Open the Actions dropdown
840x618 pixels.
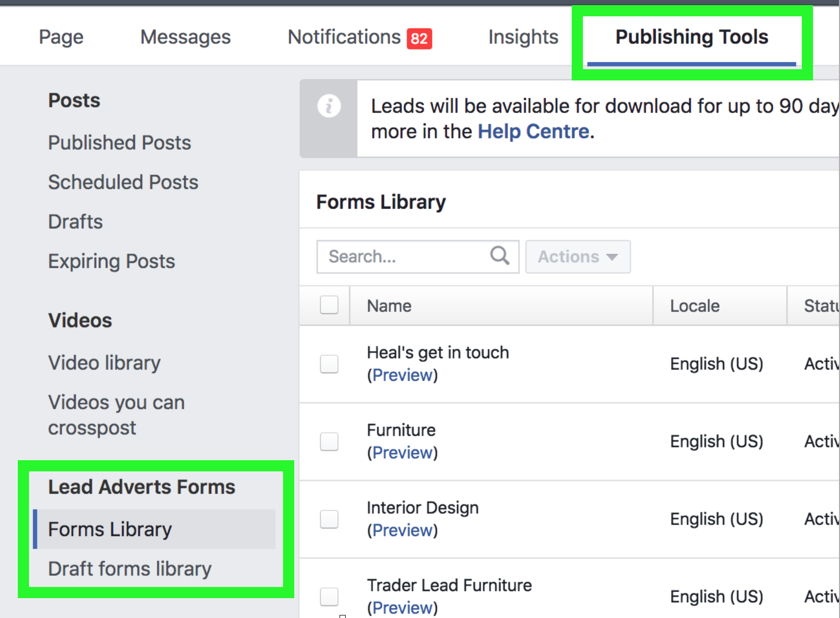tap(578, 257)
